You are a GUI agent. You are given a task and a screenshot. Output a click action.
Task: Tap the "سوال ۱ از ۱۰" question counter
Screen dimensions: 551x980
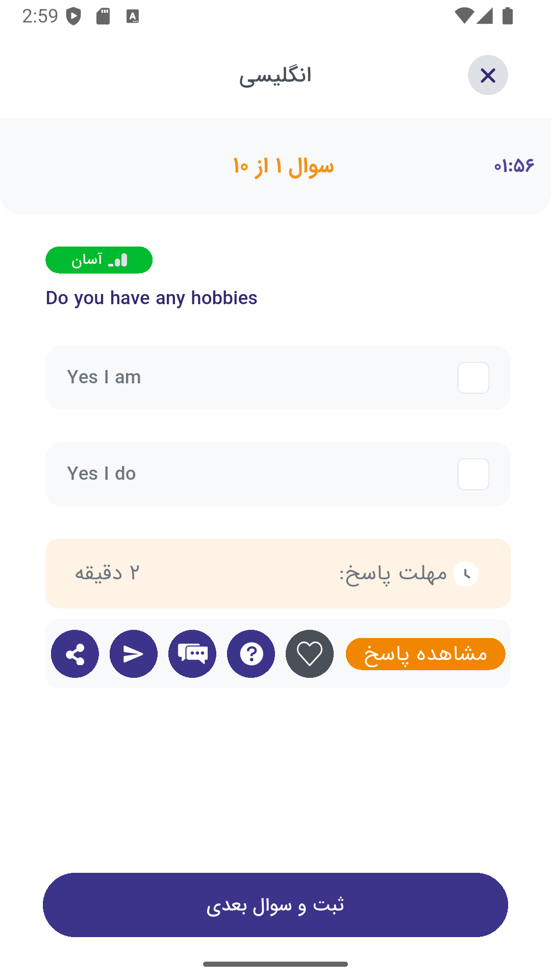pyautogui.click(x=283, y=166)
